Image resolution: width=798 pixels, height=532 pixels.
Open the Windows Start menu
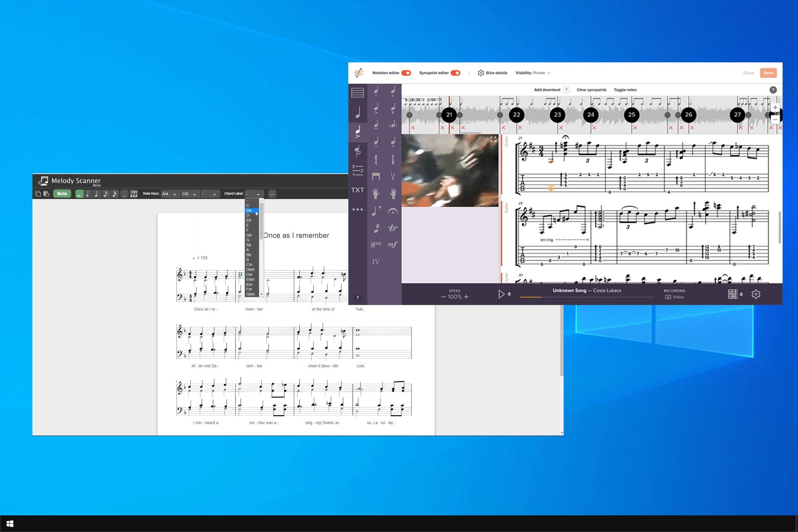click(10, 524)
